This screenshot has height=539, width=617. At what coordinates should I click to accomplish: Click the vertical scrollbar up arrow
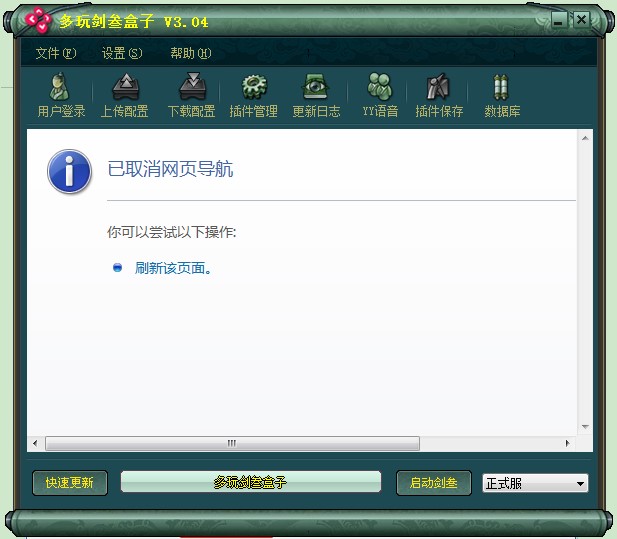coord(585,138)
